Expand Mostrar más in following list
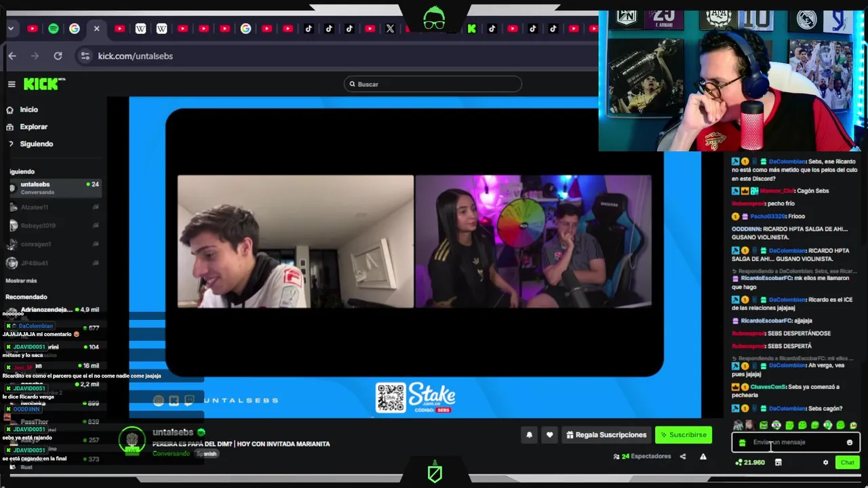Viewport: 868px width, 488px height. (x=21, y=281)
